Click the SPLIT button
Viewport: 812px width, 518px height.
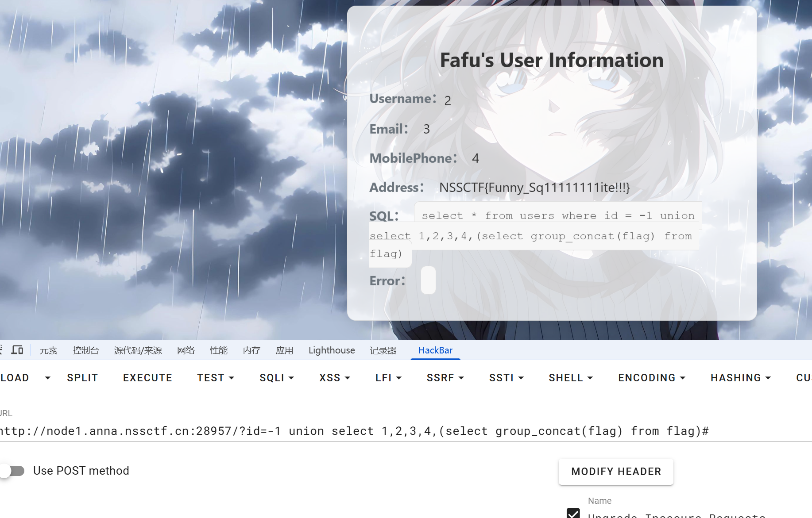click(82, 378)
